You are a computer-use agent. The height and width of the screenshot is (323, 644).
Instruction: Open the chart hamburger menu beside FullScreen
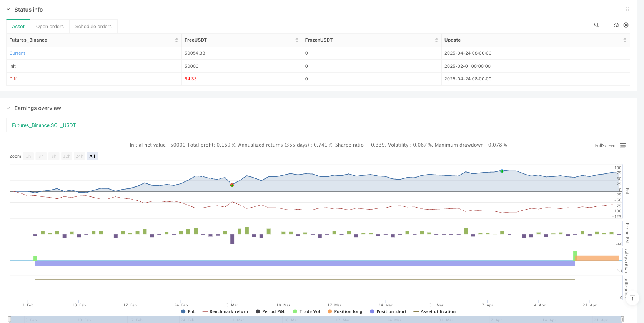623,145
